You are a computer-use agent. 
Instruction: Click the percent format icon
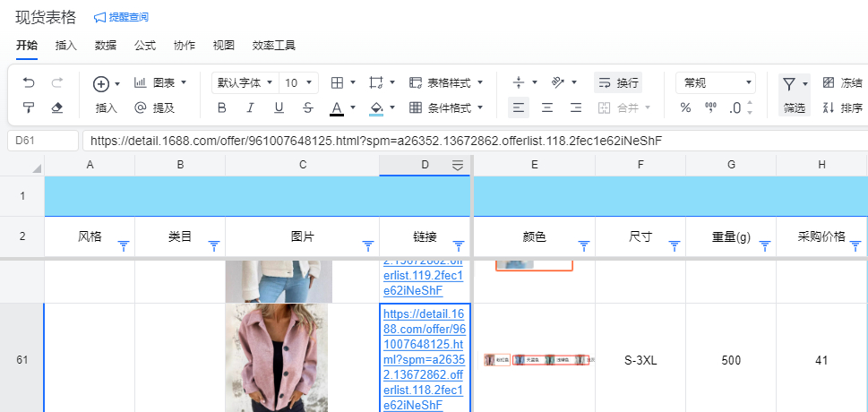(685, 107)
